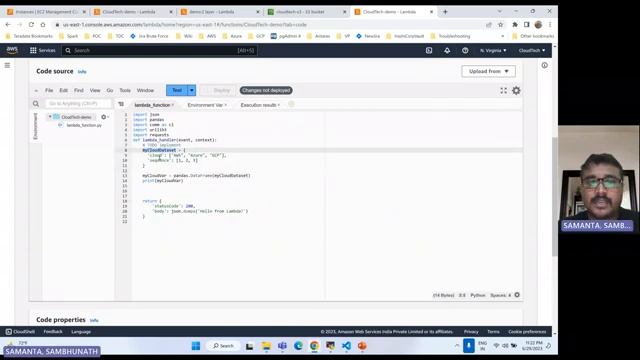
Task: Open Microsoft Teams from taskbar
Action: point(282,346)
